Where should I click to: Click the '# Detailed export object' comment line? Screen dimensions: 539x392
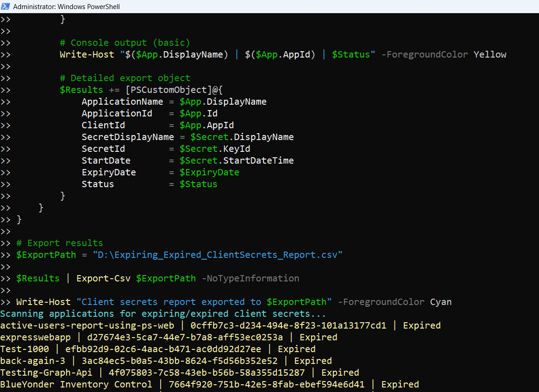[125, 78]
